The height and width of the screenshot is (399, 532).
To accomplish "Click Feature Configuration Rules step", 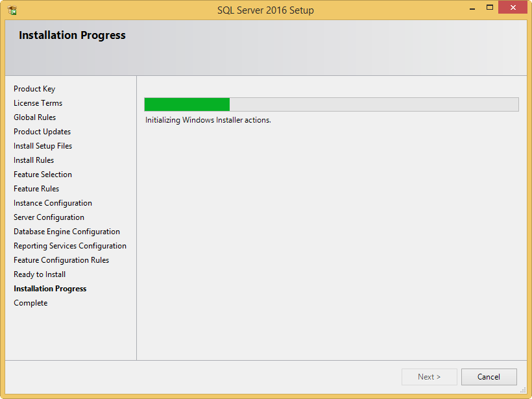I will [61, 260].
